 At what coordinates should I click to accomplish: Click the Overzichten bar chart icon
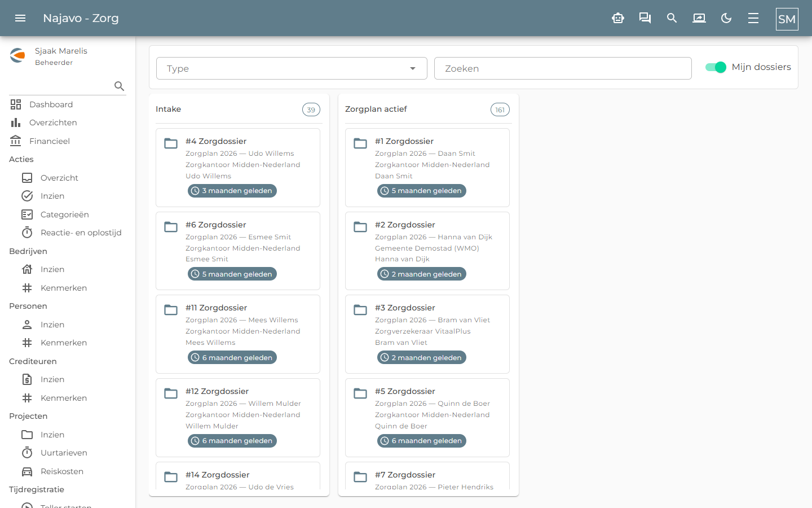coord(16,122)
